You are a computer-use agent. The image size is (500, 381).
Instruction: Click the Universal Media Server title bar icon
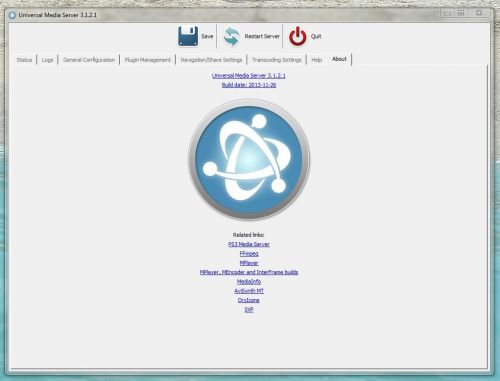(12, 15)
